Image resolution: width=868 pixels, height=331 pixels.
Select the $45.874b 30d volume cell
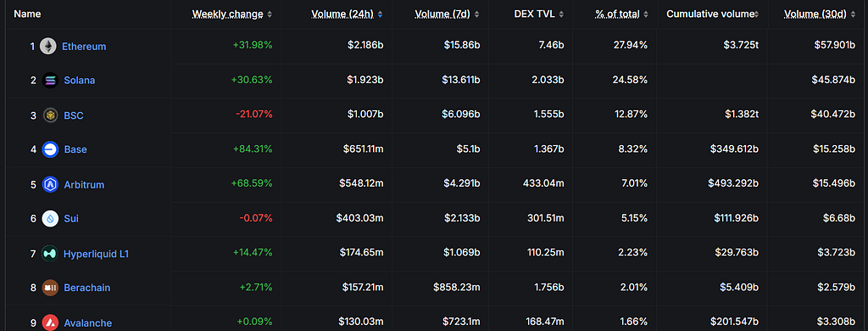[x=834, y=80]
